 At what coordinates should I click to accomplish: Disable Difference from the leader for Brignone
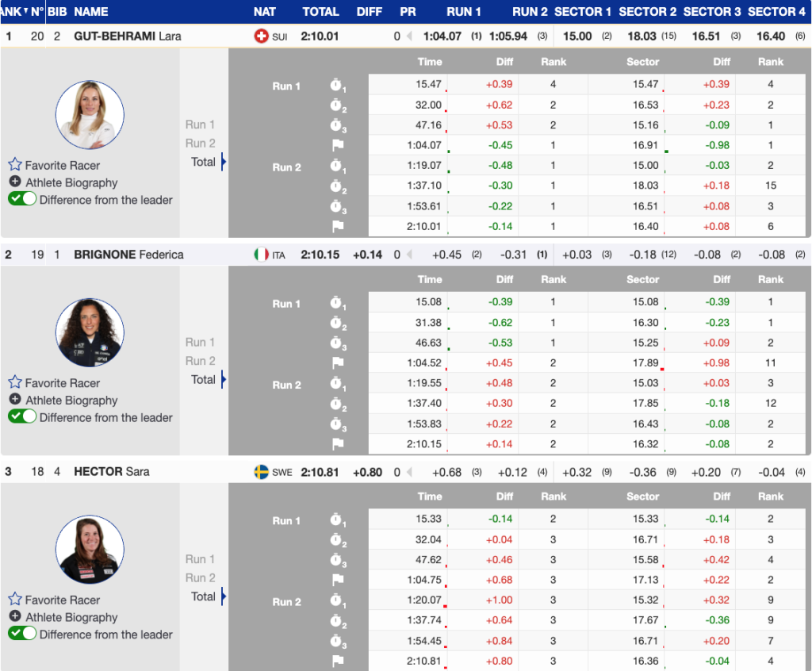[x=22, y=417]
